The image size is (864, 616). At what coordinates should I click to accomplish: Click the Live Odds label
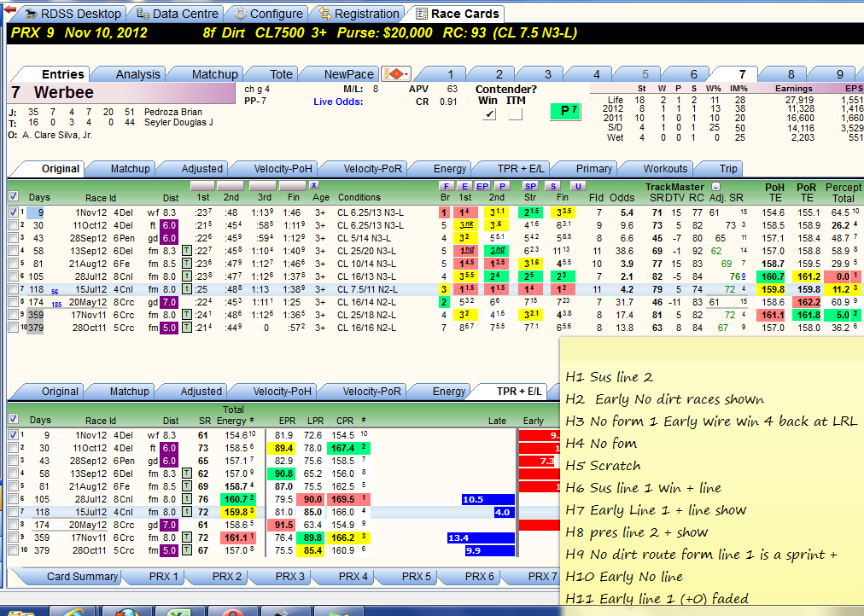coord(338,102)
